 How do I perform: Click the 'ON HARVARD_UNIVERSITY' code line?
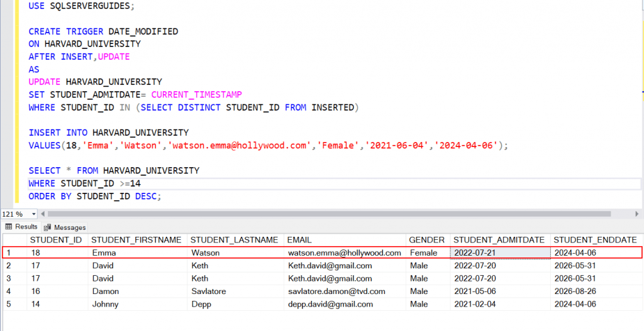coord(85,44)
